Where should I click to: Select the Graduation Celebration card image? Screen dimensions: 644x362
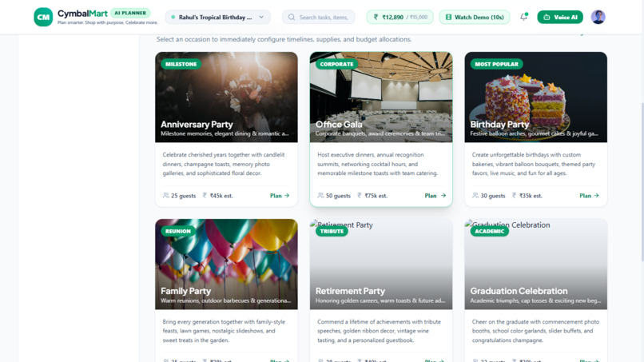(x=535, y=265)
